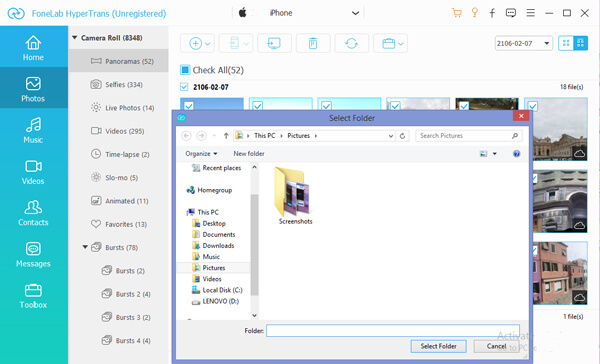Select Slo-mo (5) album
Viewport: 600px width, 364px height.
pos(119,178)
